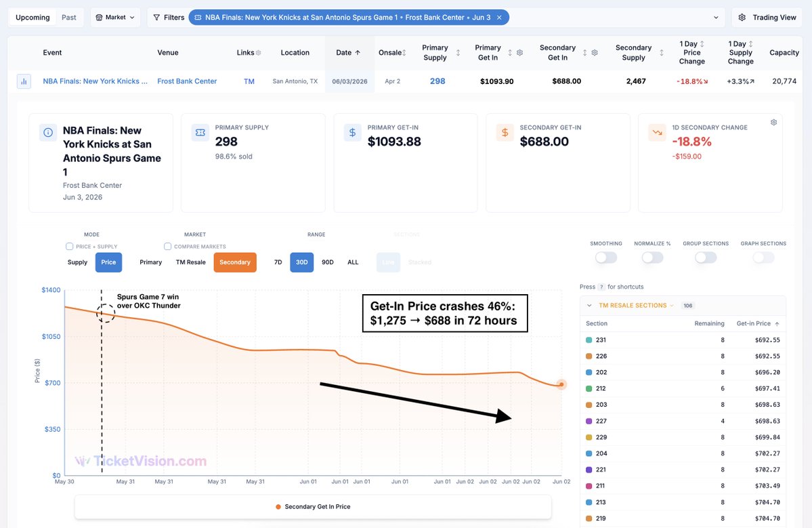Toggle the Graph Sections switch
The image size is (812, 528).
(x=763, y=258)
